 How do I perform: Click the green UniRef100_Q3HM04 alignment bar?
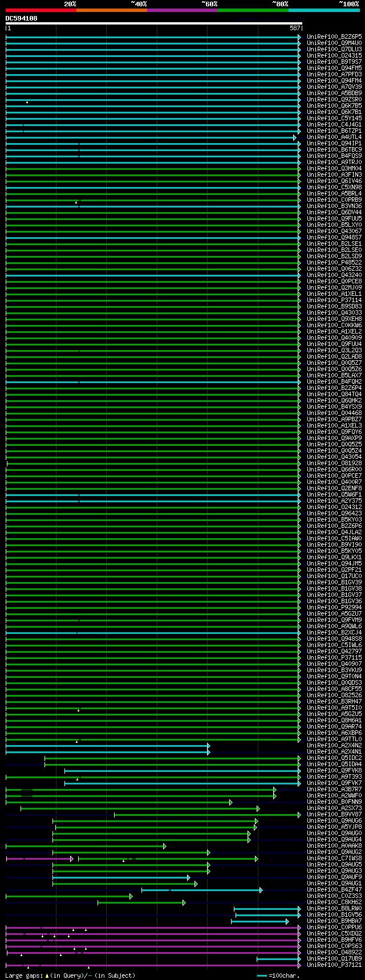pos(153,169)
